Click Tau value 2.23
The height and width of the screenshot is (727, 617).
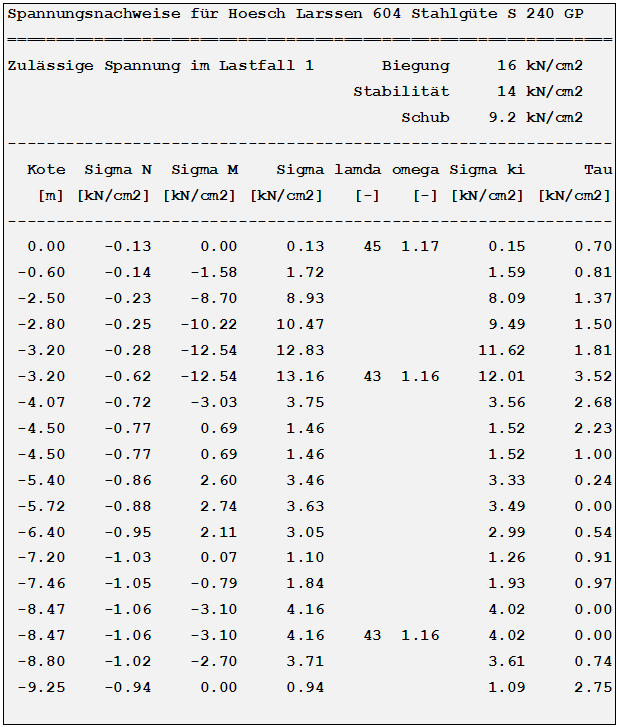593,428
